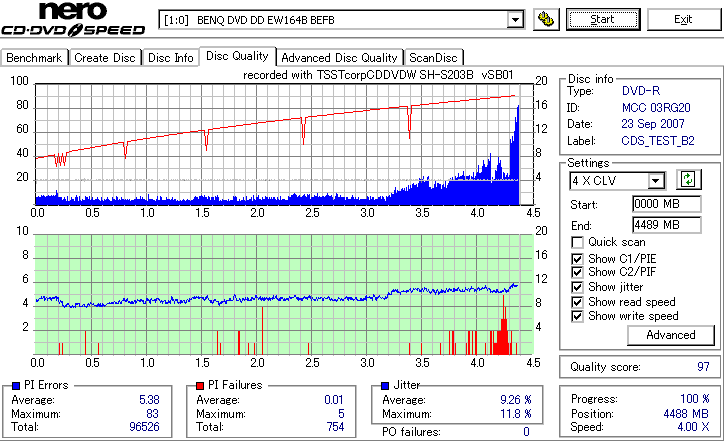Toggle the Show C1/PIE checkbox
This screenshot has height=441, width=724.
577,259
